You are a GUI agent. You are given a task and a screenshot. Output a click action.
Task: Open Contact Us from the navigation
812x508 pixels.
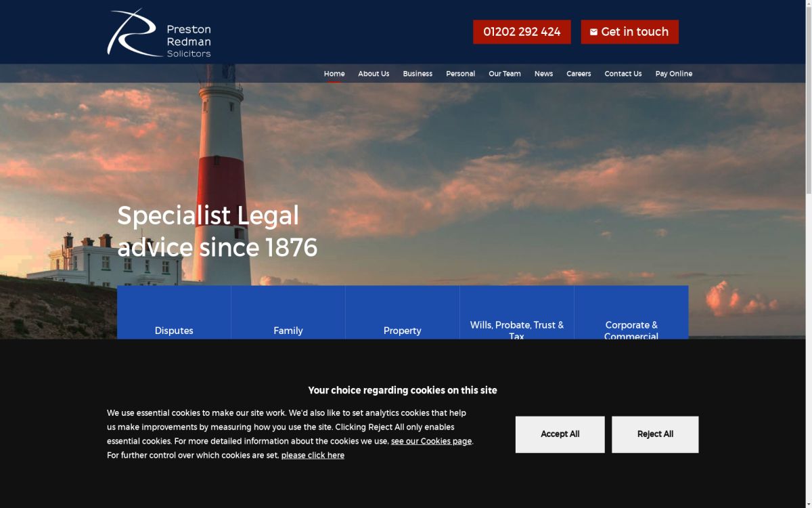coord(623,74)
